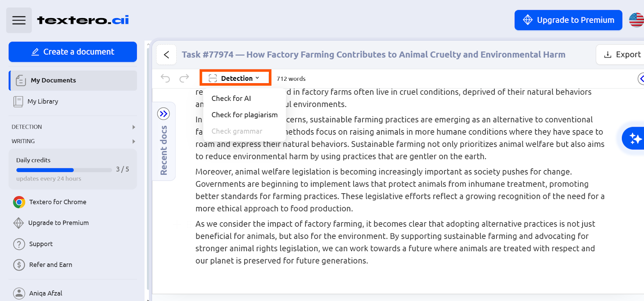
Task: Expand Recent docs with double-chevron icon
Action: [x=163, y=114]
